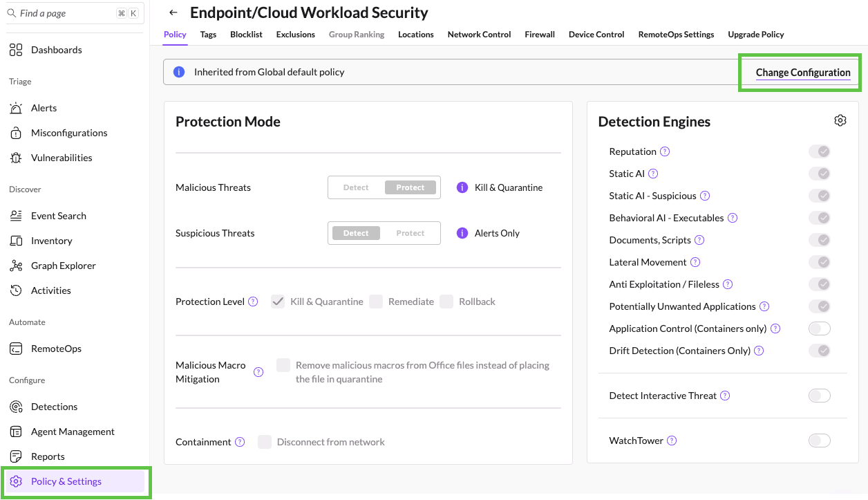
Task: Open Dashboards from the sidebar
Action: pyautogui.click(x=56, y=50)
